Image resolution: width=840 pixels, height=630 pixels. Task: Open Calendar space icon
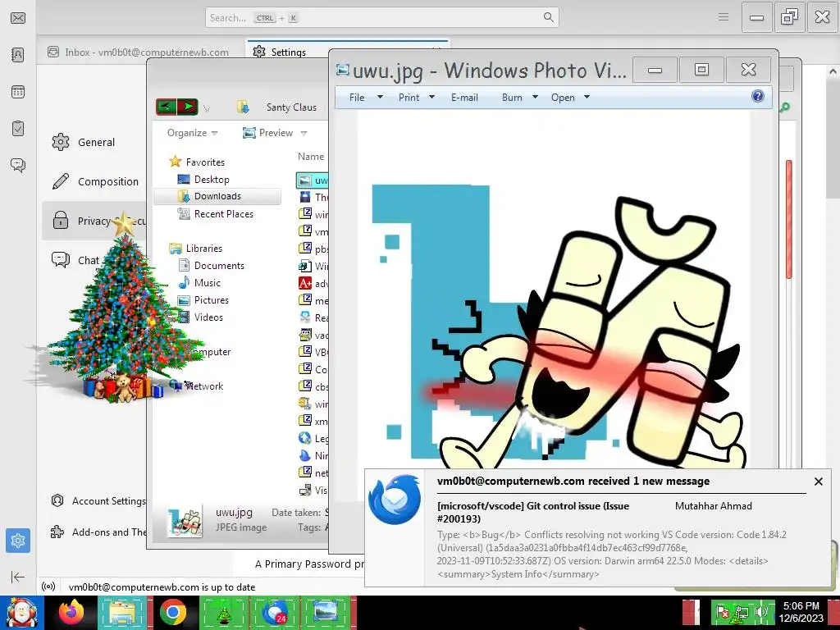(x=18, y=92)
